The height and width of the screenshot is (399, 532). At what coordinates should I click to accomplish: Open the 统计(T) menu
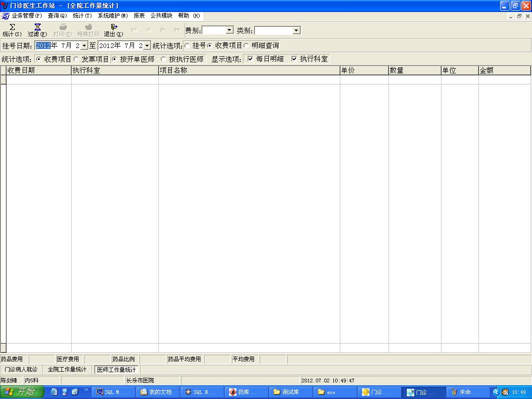[82, 16]
